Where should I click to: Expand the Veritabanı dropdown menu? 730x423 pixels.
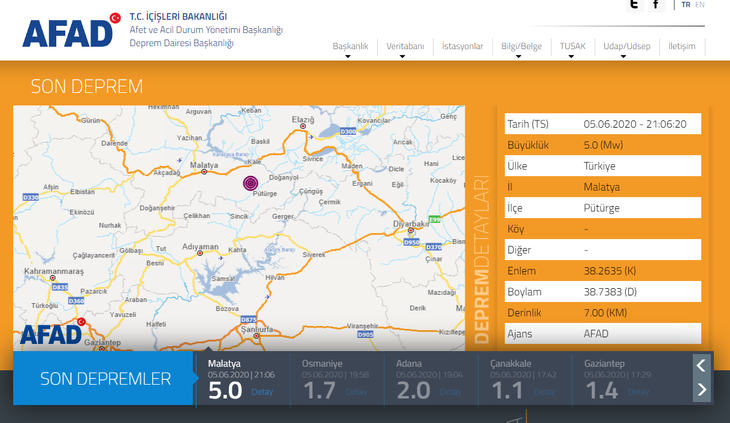405,47
